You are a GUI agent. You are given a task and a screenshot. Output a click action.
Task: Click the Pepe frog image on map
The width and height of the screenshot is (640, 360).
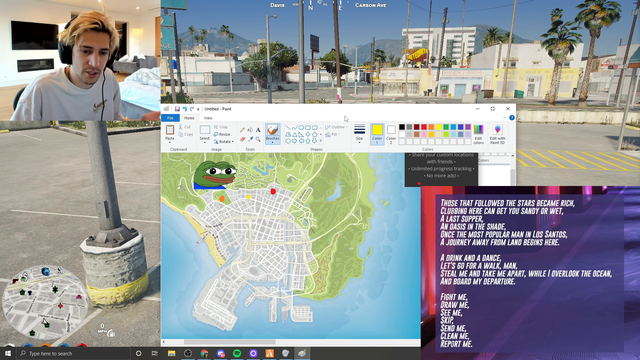214,175
